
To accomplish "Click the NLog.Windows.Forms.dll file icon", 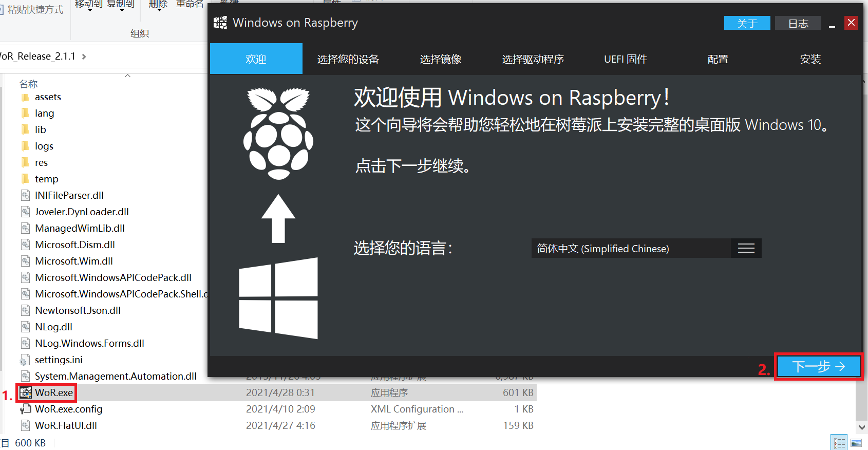I will tap(25, 344).
